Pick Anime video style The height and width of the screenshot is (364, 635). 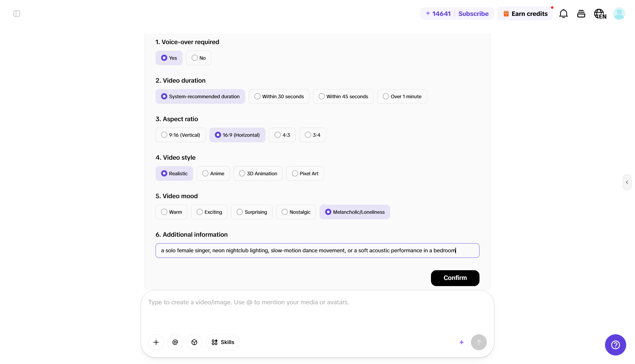coord(213,173)
